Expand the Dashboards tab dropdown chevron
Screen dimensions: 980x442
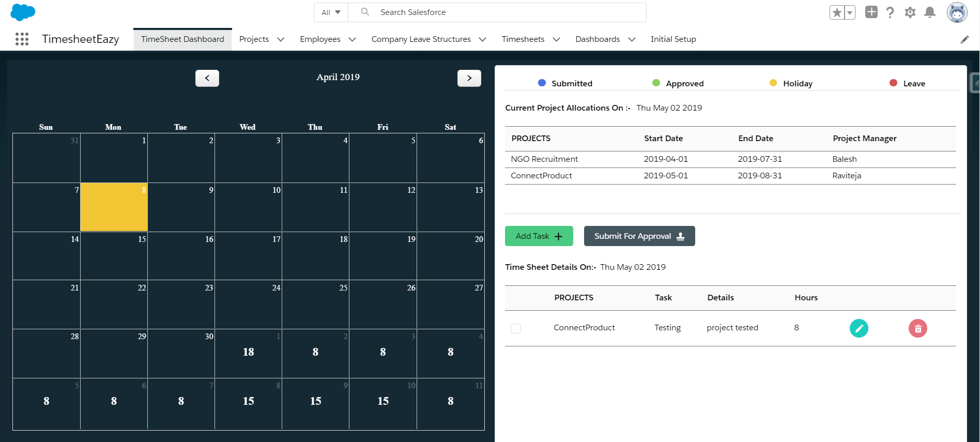tap(632, 39)
